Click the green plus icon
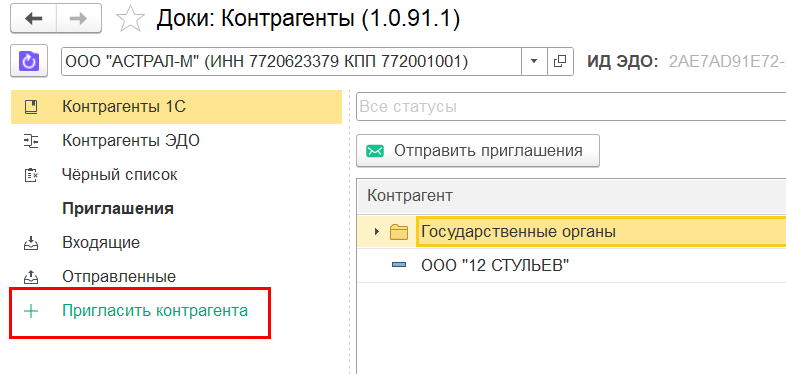This screenshot has width=786, height=374. point(31,311)
